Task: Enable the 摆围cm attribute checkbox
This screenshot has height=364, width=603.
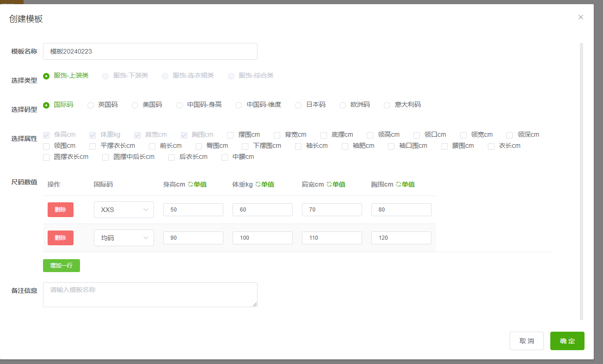Action: click(x=230, y=135)
